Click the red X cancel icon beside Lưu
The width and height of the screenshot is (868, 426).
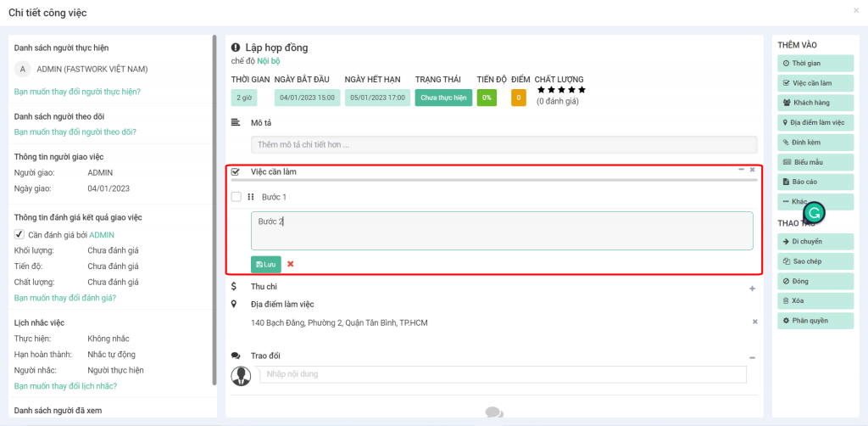click(x=291, y=264)
